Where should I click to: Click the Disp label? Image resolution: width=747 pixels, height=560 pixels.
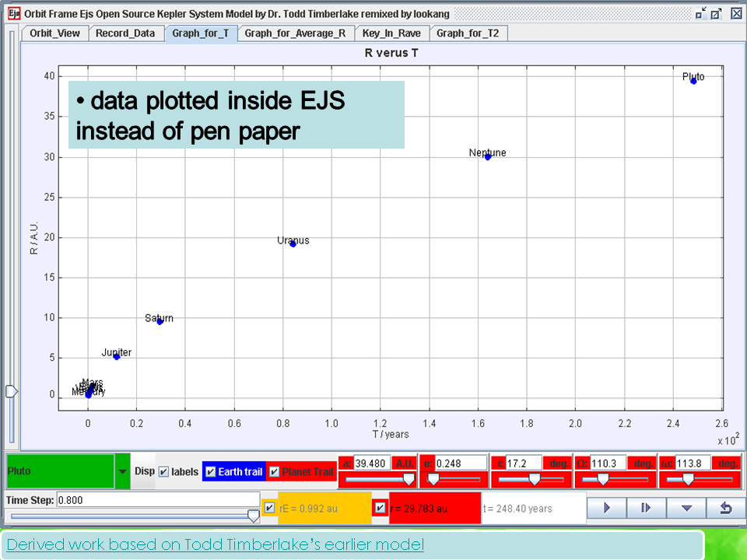(145, 471)
